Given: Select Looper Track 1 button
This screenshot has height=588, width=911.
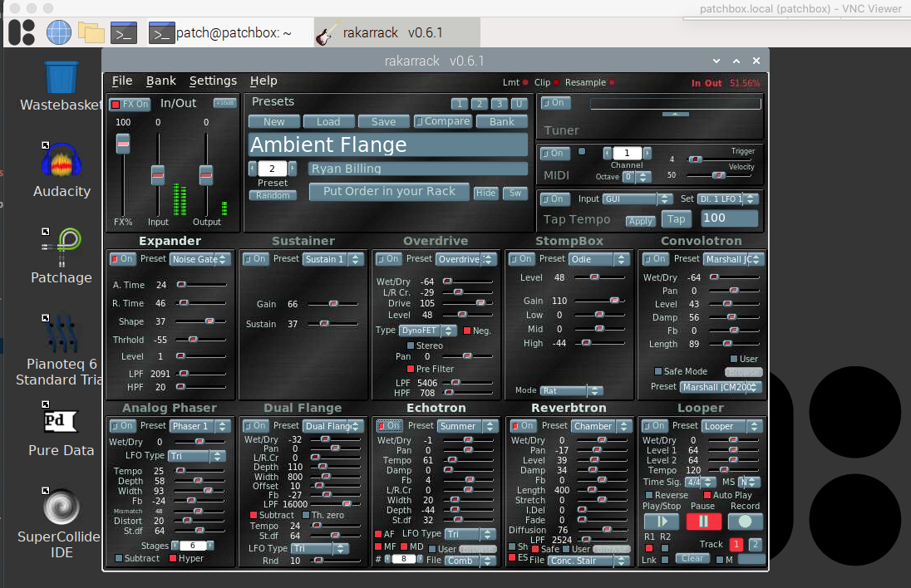Looking at the screenshot, I should tap(736, 544).
